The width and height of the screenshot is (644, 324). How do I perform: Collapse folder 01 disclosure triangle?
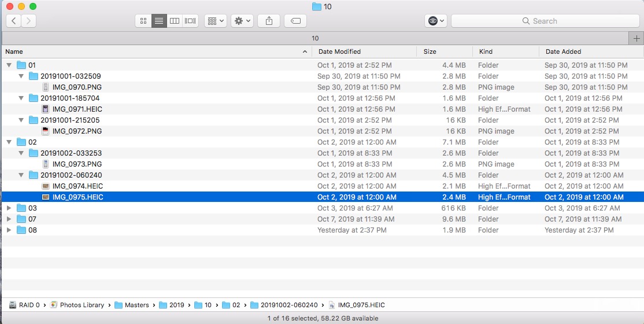click(9, 65)
